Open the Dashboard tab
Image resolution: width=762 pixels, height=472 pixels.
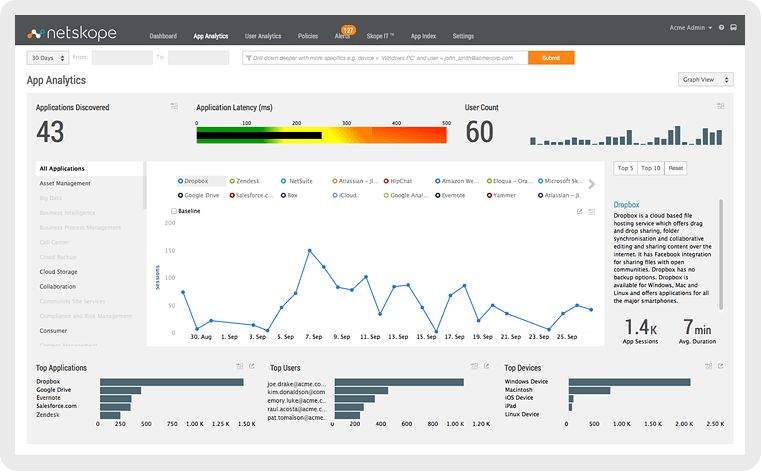pyautogui.click(x=163, y=36)
